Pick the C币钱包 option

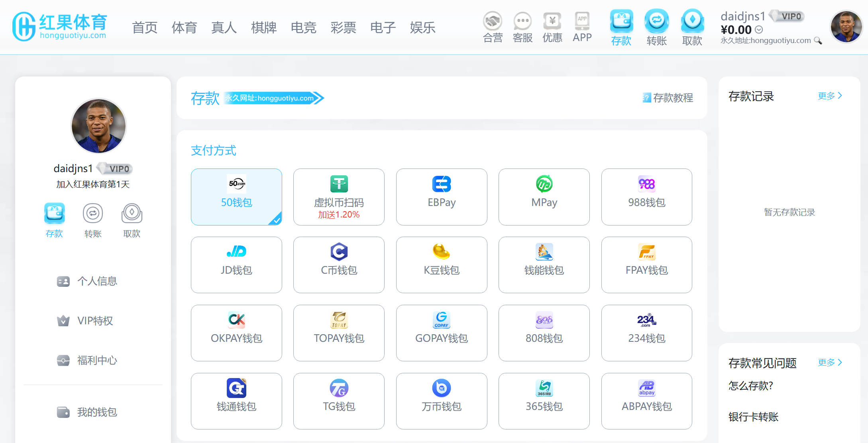click(339, 265)
